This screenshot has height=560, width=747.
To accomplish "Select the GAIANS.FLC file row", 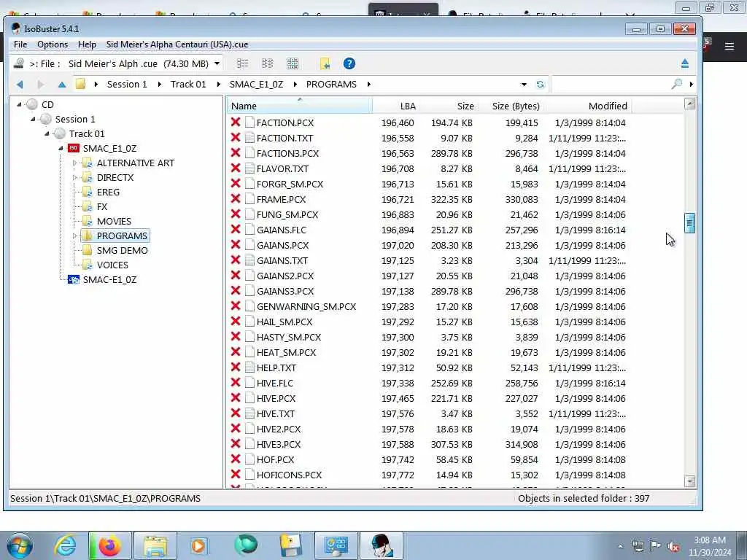I will [430, 230].
